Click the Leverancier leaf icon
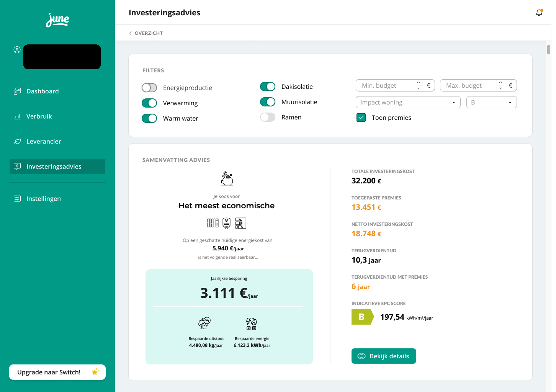The image size is (556, 392). coord(17,141)
